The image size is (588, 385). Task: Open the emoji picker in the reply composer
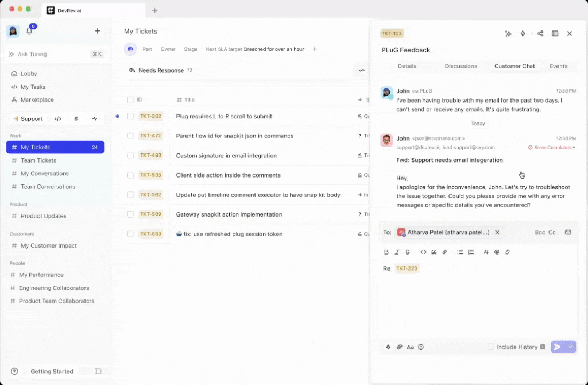coord(421,346)
